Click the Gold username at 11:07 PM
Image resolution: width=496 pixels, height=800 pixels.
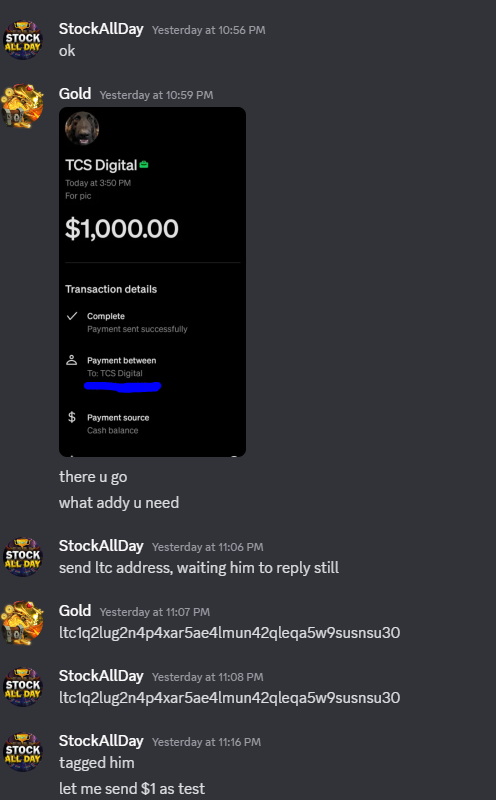point(75,611)
